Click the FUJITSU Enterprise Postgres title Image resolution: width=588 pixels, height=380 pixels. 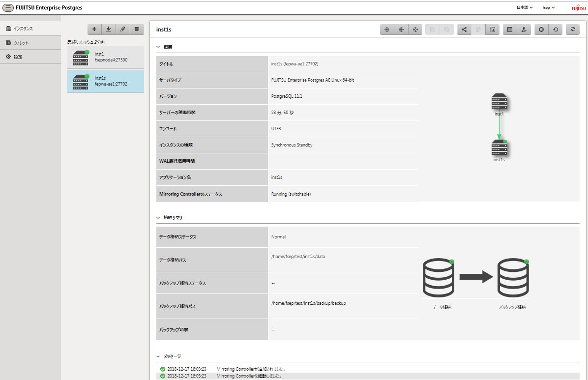49,7
